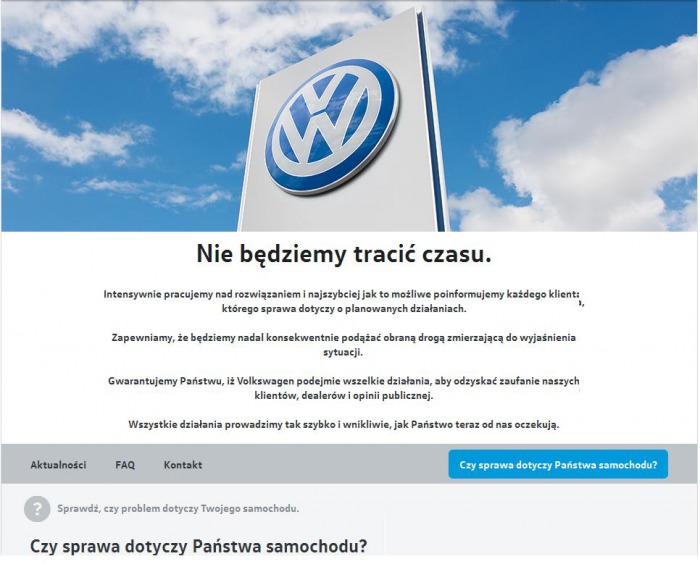Click the headline 'Nie będziemy tracić czasu.'

pyautogui.click(x=344, y=254)
